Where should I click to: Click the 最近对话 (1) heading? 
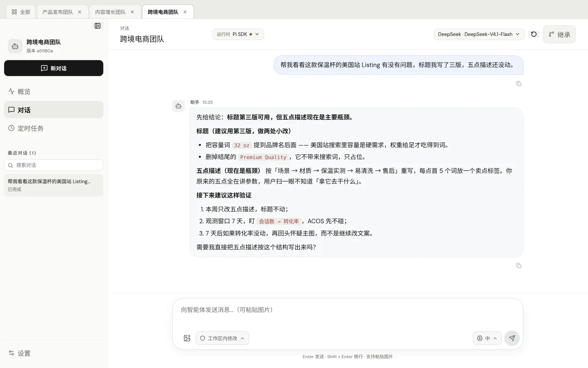22,153
